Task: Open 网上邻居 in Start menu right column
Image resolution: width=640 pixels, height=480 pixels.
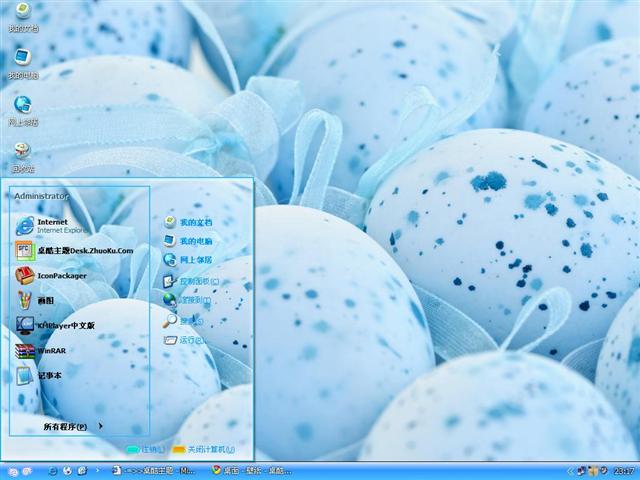Action: [x=188, y=260]
